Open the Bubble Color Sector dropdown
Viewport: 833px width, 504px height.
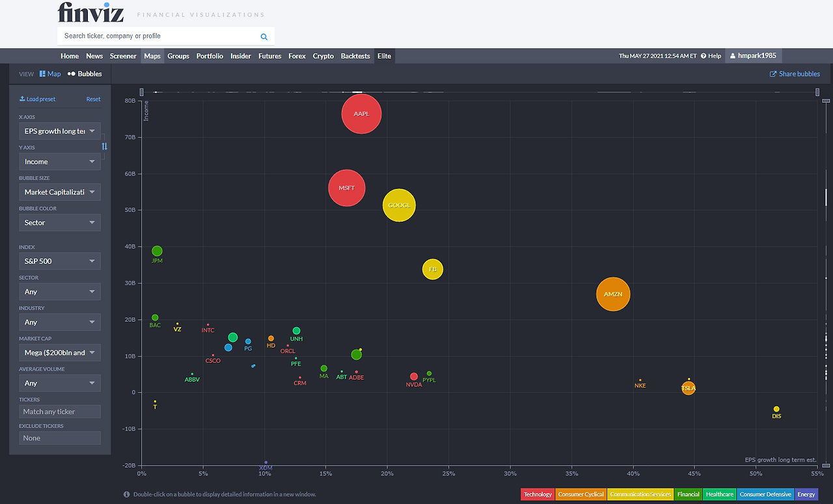tap(60, 222)
